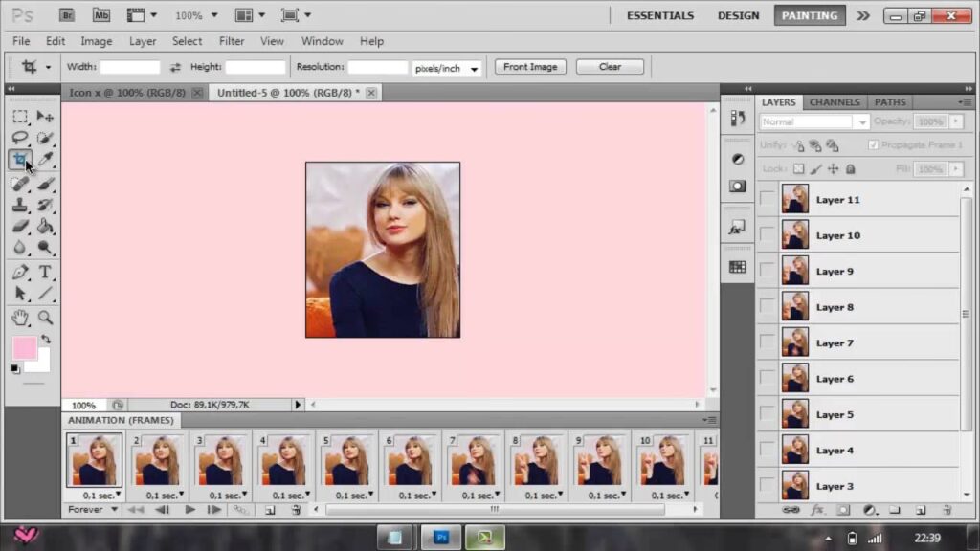980x551 pixels.
Task: Duplicate selected frame in Animation panel
Action: pos(270,510)
